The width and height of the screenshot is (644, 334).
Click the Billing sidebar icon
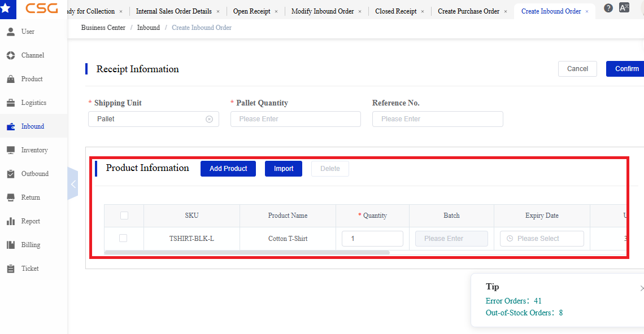point(11,245)
